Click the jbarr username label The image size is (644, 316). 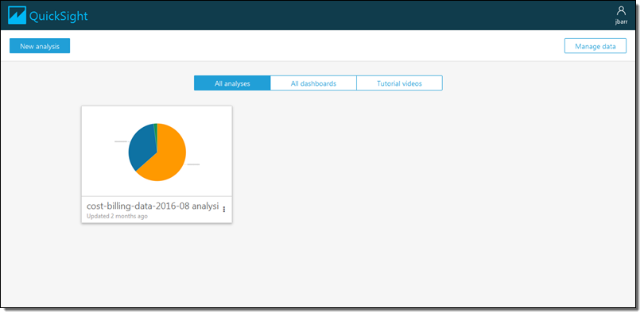621,22
